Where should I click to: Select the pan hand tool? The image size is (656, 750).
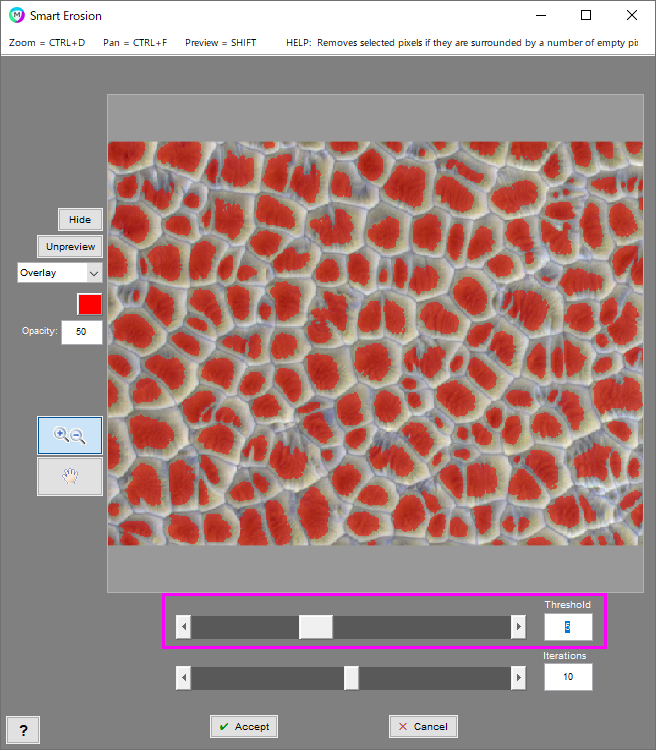click(70, 477)
